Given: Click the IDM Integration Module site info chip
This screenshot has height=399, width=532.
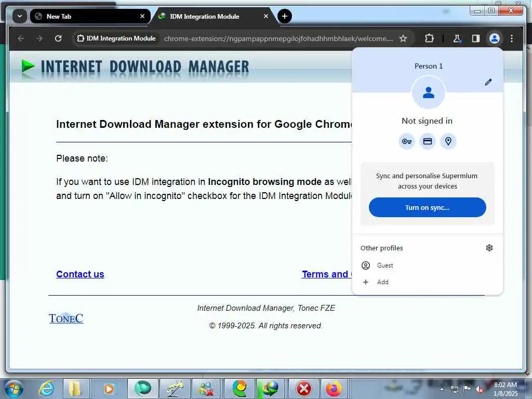Looking at the screenshot, I should point(116,38).
